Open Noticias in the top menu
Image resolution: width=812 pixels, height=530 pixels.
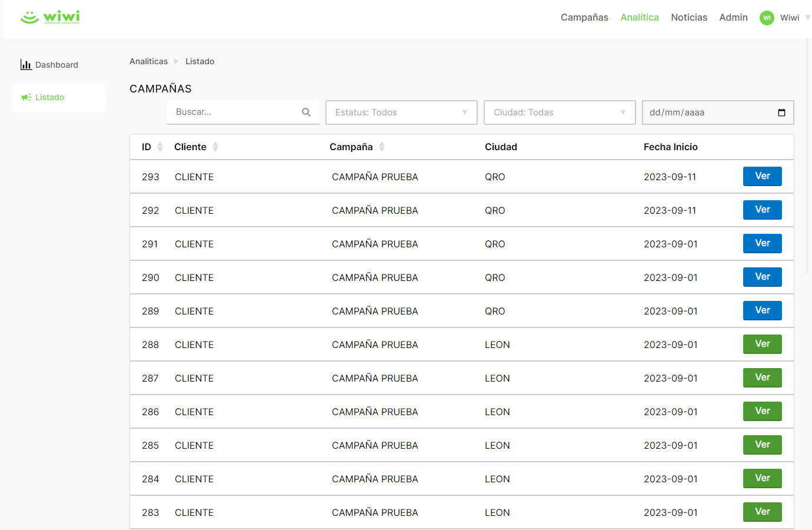(x=689, y=18)
